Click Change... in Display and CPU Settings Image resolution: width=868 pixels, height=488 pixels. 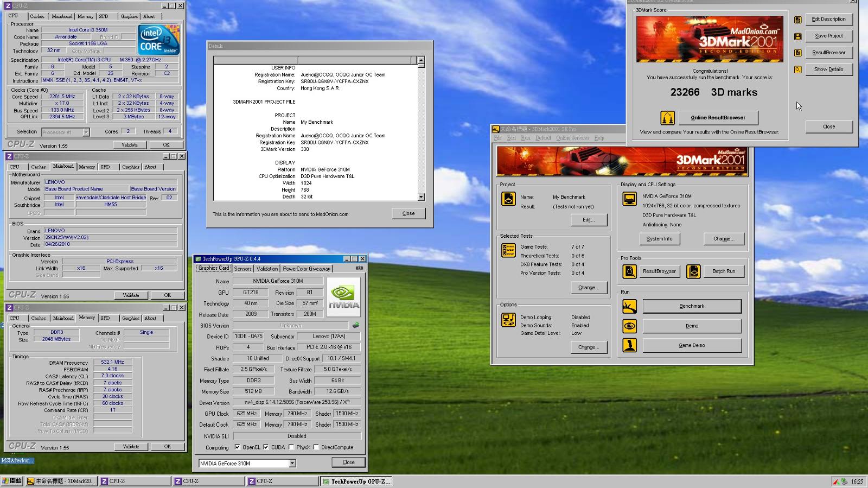click(724, 239)
